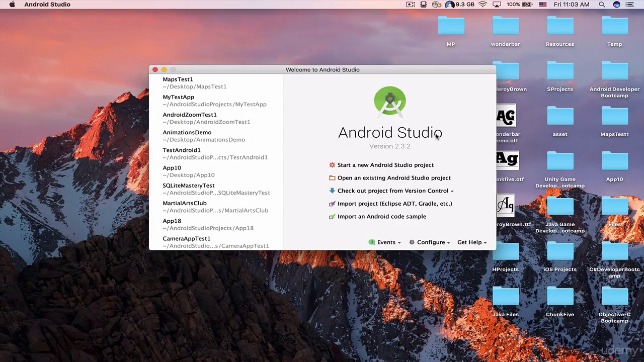Open recent project MartialArtsClub
This screenshot has height=362, width=644.
(x=216, y=207)
